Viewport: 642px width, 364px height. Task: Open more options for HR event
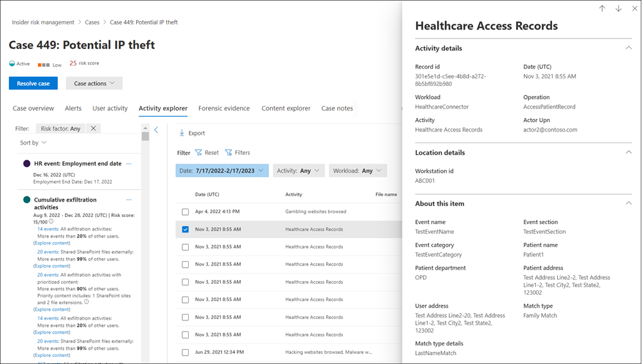[129, 164]
